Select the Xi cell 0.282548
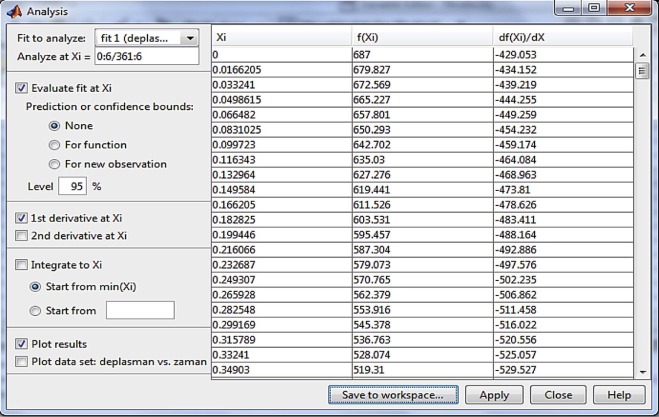 pyautogui.click(x=282, y=310)
